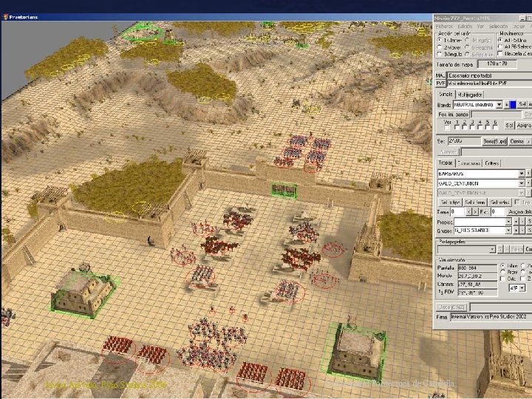The height and width of the screenshot is (399, 532).
Task: Switch to the Critters tab
Action: pyautogui.click(x=492, y=163)
